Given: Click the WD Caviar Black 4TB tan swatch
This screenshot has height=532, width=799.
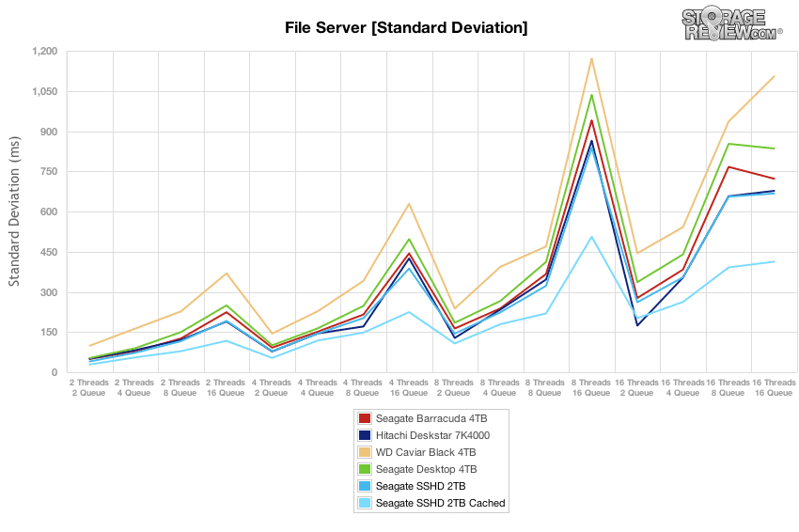Looking at the screenshot, I should 365,452.
